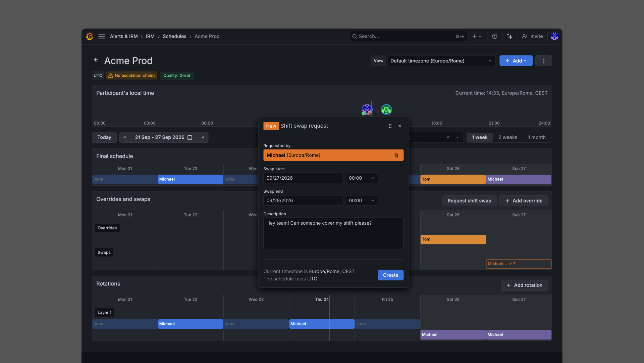Switch to the 2 weeks view
The image size is (644, 363).
507,137
